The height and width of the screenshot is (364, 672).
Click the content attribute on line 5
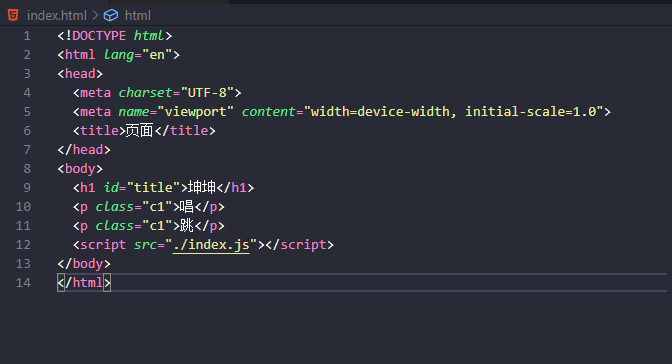[x=269, y=112]
